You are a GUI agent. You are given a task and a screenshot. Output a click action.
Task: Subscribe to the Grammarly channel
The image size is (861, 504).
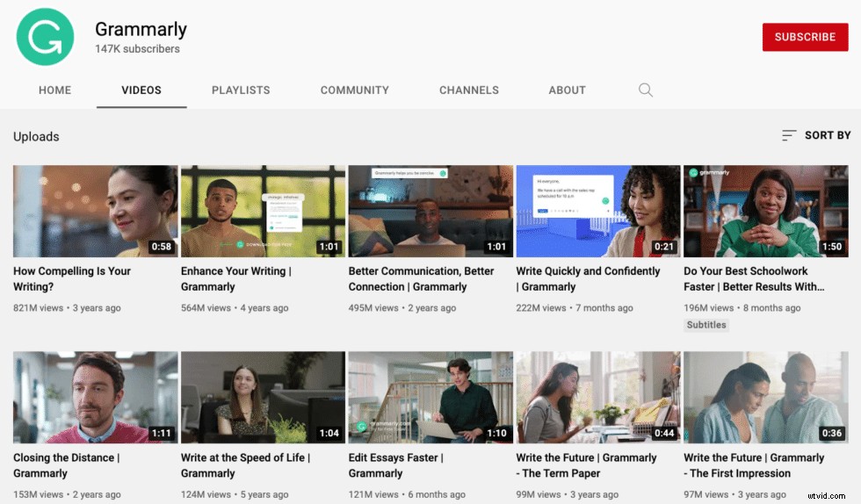[x=805, y=37]
